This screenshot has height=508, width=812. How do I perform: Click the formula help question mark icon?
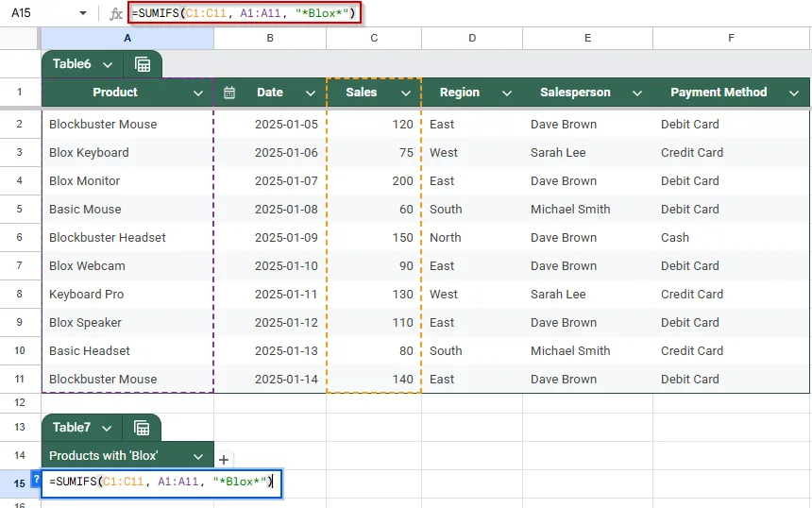pos(36,480)
